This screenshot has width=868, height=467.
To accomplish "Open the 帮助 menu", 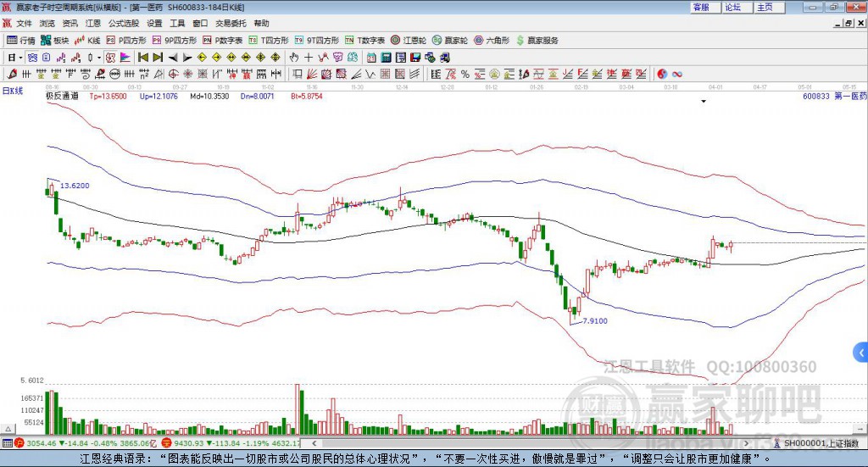I will coord(261,23).
